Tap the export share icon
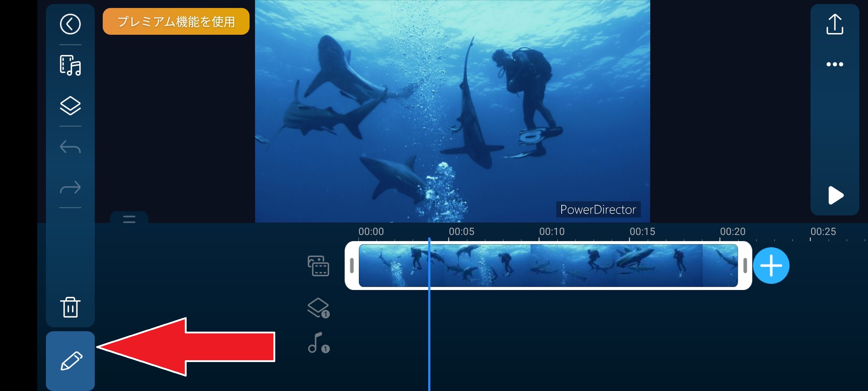Viewport: 868px width, 391px height. coord(835,24)
